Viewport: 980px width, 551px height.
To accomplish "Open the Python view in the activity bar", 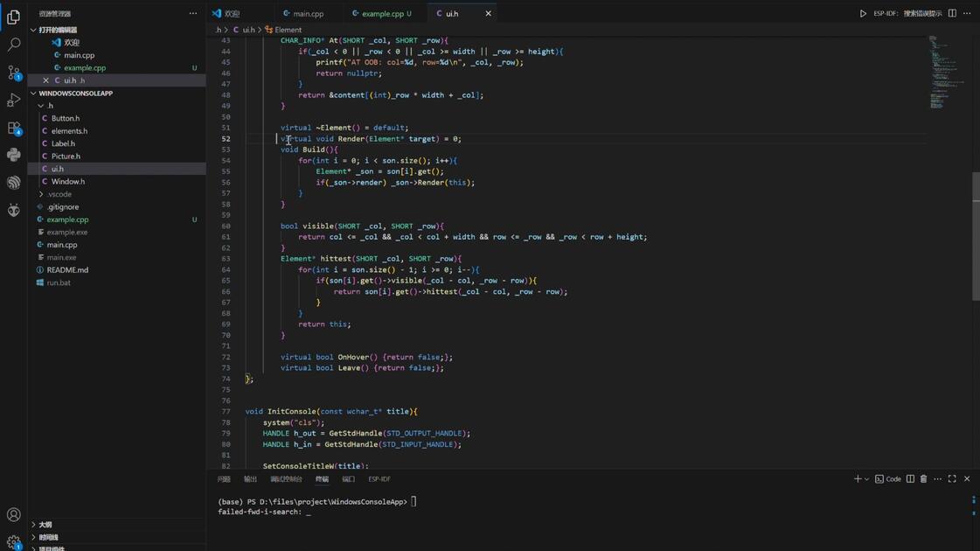I will point(13,155).
